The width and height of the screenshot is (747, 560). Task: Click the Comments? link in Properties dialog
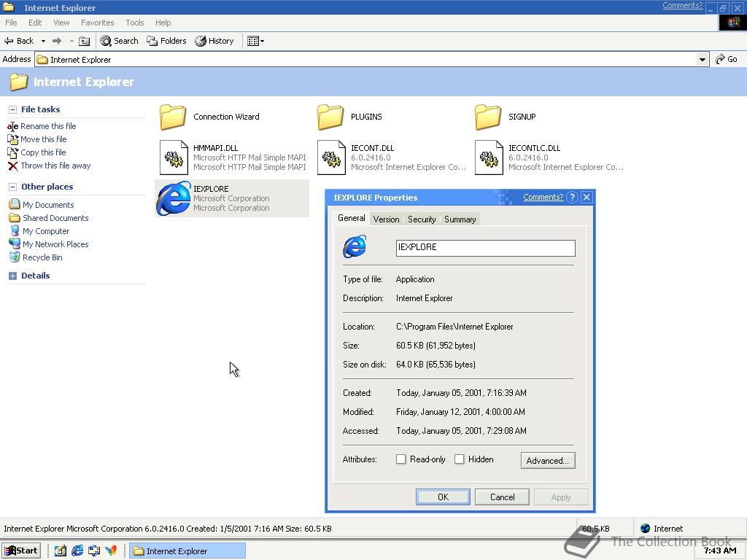pos(543,197)
